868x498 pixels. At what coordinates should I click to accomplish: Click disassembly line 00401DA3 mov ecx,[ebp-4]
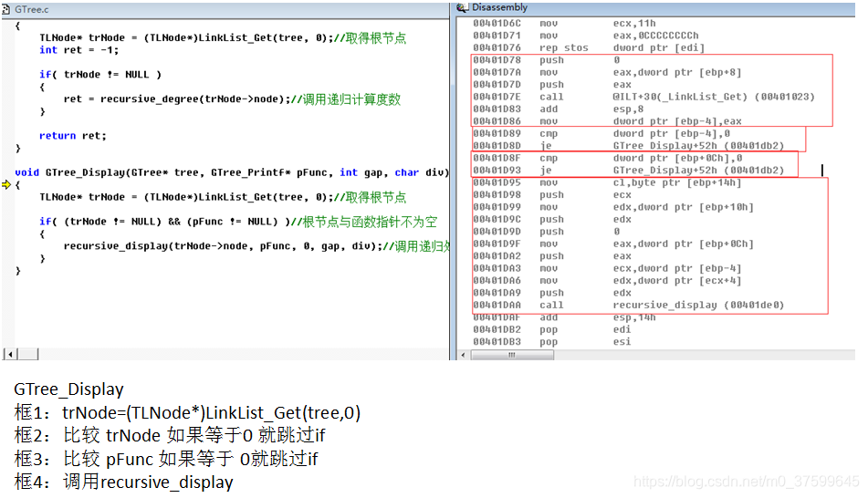pyautogui.click(x=607, y=268)
